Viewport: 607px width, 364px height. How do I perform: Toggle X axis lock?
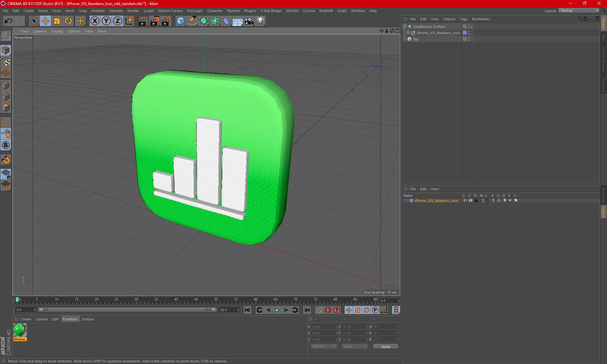pos(95,21)
